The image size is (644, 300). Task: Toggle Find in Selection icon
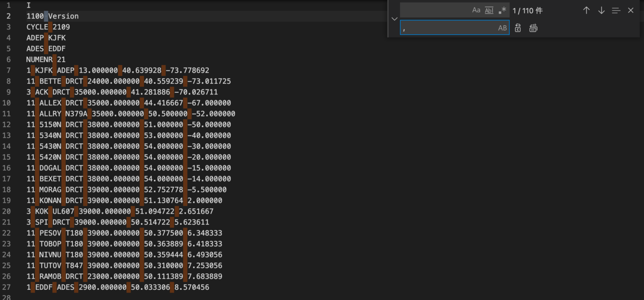click(x=616, y=10)
